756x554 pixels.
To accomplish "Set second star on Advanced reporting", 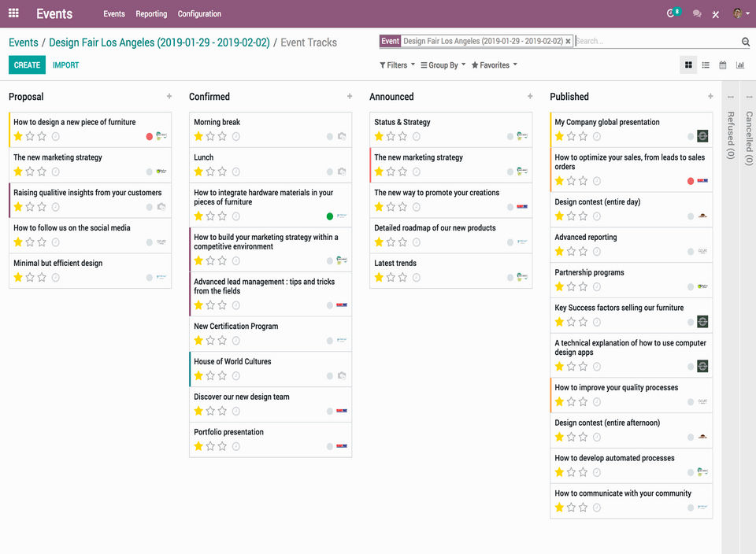I will pos(571,252).
